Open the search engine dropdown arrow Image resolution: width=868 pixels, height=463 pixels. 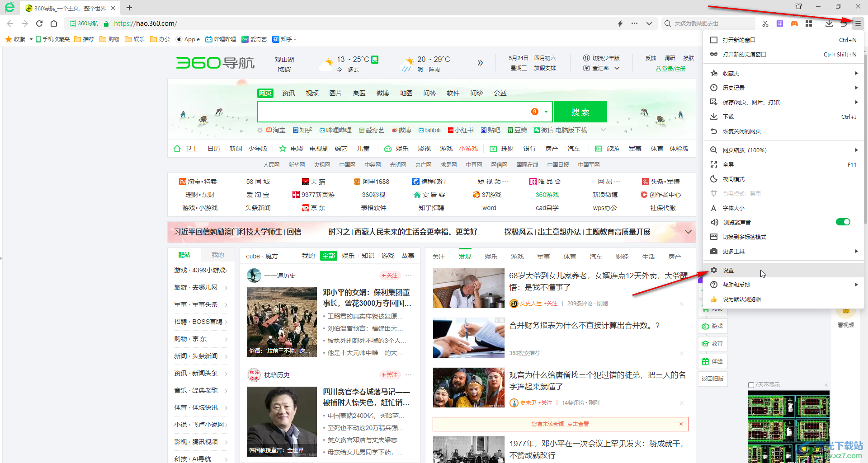coord(546,112)
